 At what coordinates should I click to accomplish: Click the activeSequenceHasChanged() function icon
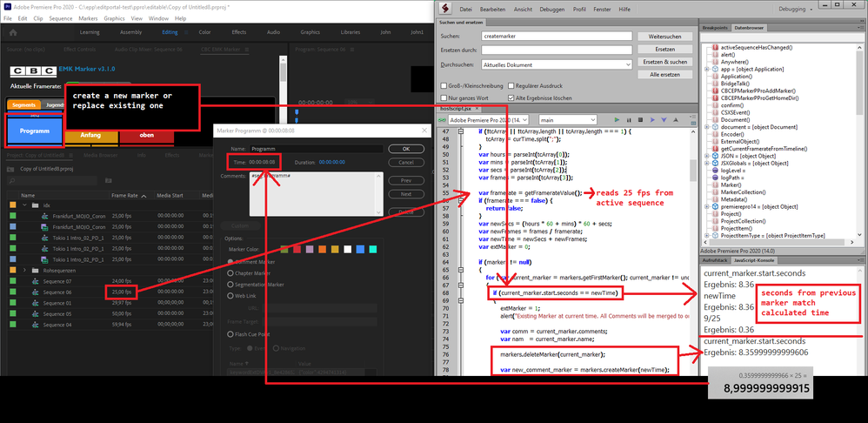tap(716, 48)
